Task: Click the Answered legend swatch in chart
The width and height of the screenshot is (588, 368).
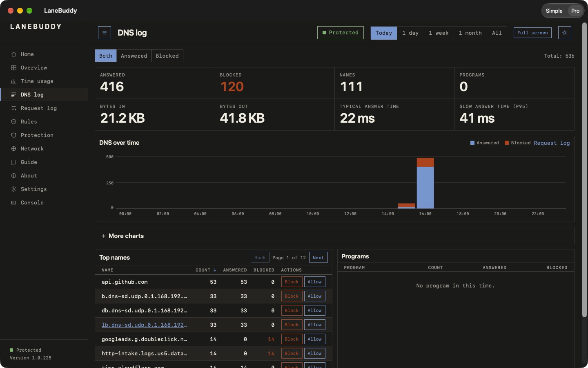Action: point(472,143)
